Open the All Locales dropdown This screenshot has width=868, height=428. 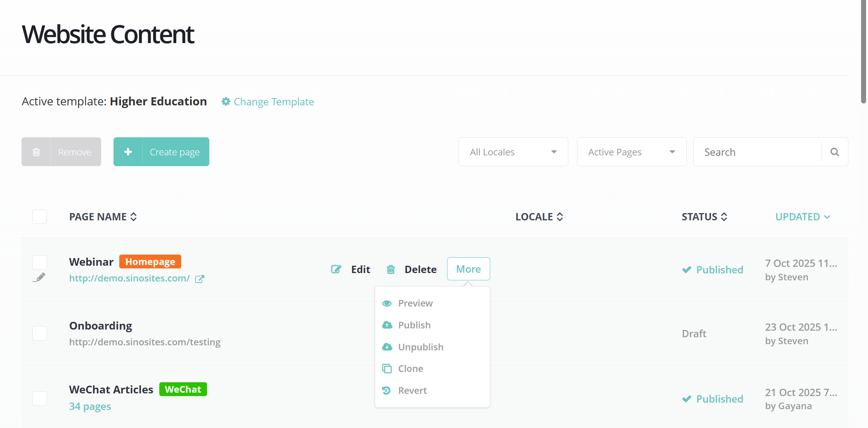point(513,152)
